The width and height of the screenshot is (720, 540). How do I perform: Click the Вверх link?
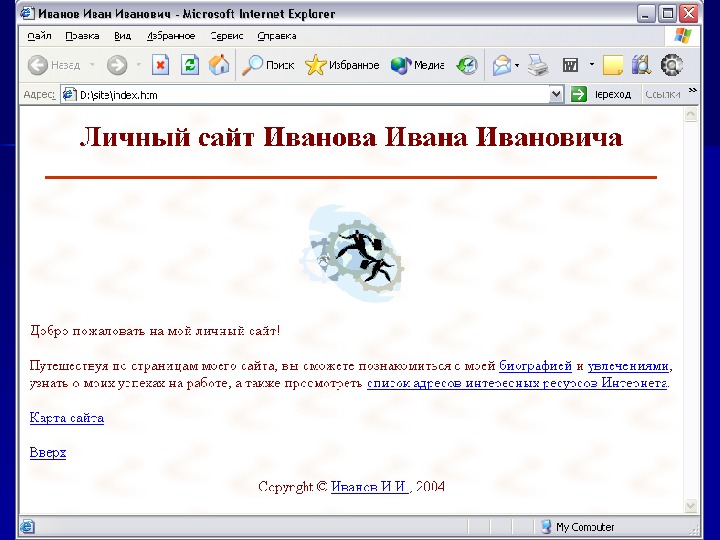click(48, 453)
